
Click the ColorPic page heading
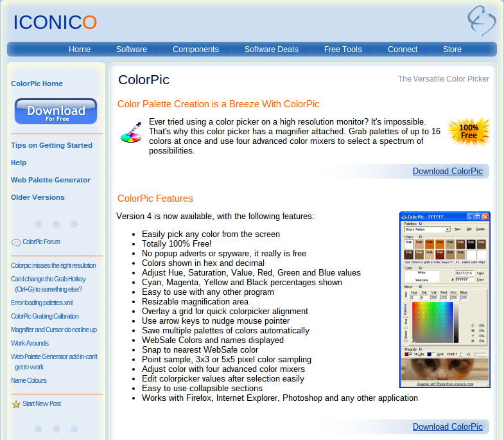(144, 80)
